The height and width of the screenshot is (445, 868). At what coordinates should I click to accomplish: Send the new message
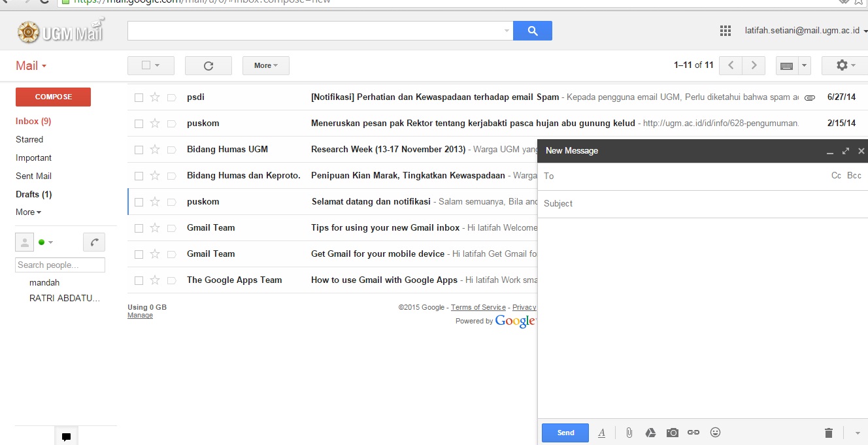click(x=565, y=433)
